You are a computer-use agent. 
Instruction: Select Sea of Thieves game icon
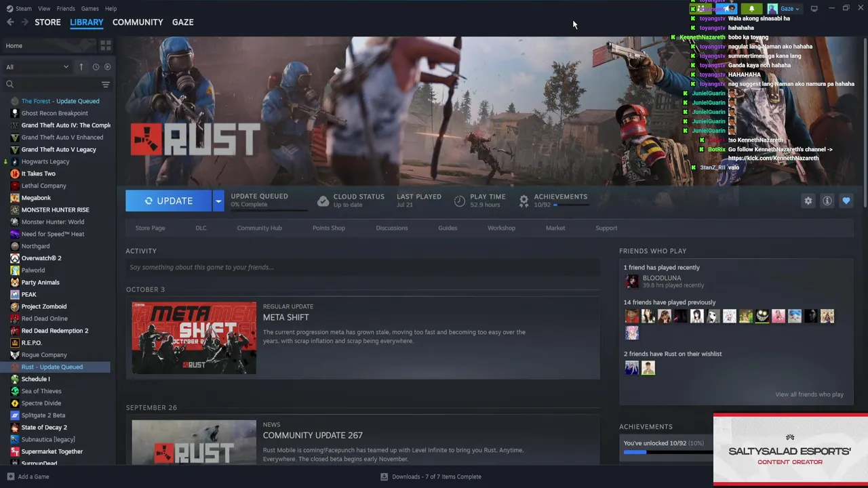point(15,391)
